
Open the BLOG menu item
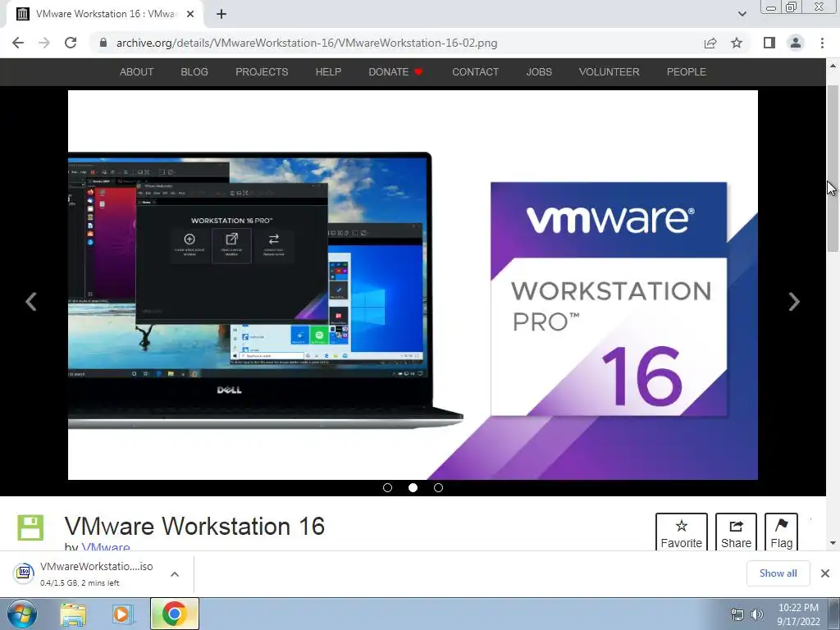point(194,72)
